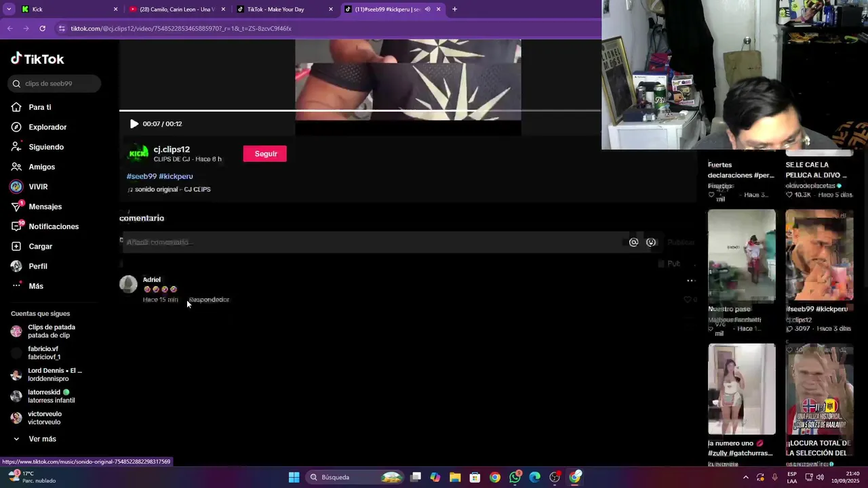Open Adriel comment options ellipsis

690,281
